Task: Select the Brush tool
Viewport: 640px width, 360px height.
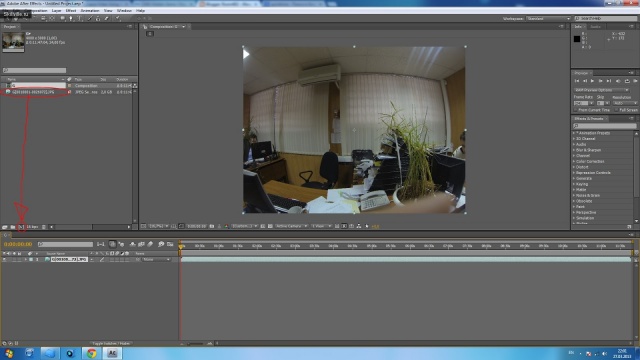Action: 89,18
